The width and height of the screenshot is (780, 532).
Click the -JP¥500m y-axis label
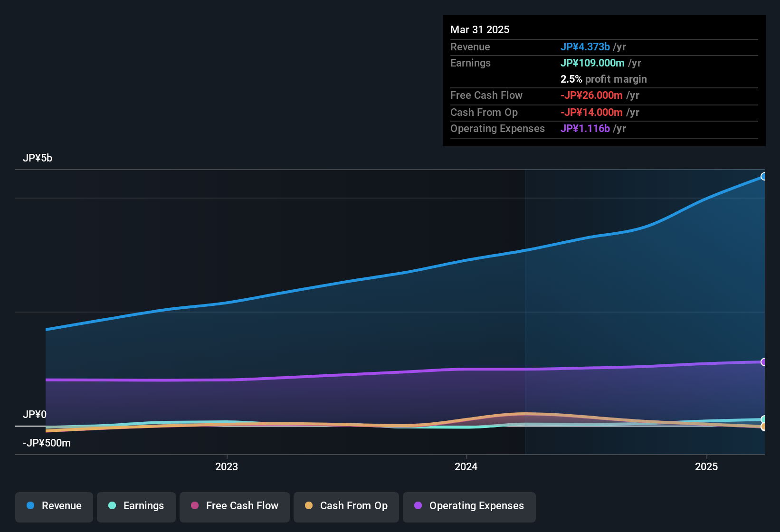47,443
